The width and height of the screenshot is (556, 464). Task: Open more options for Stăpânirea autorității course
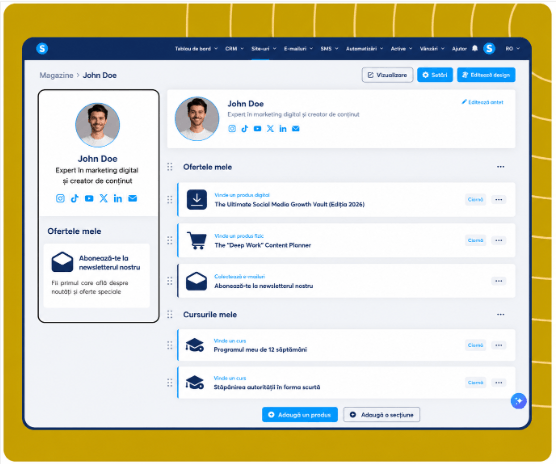point(499,382)
